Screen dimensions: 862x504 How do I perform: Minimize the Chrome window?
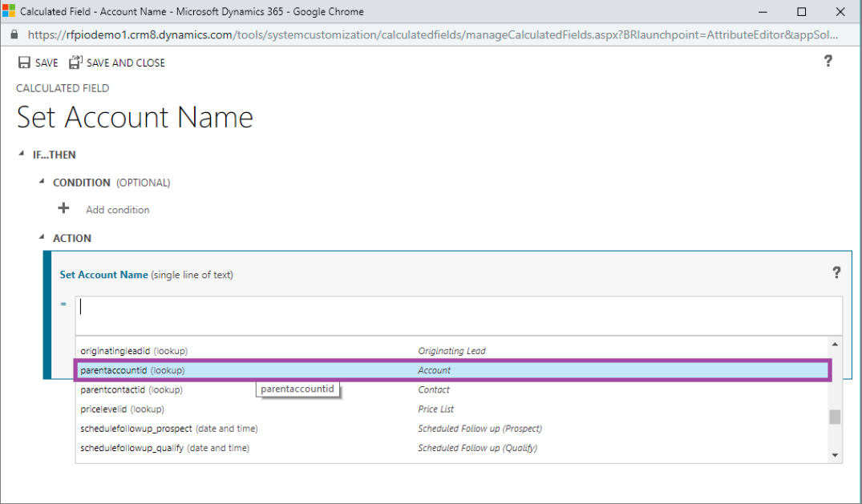pos(763,11)
